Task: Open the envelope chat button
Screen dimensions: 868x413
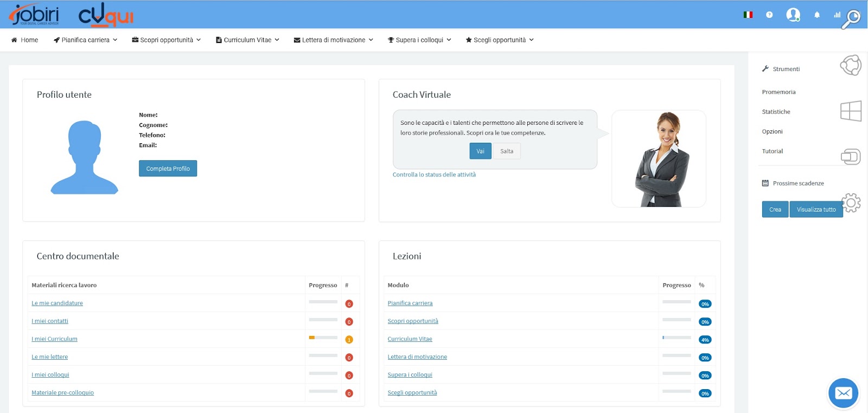Action: [843, 393]
